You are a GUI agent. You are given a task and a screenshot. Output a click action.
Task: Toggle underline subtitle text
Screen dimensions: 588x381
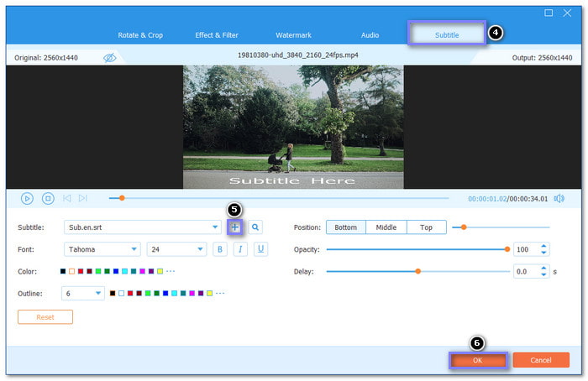pos(260,249)
